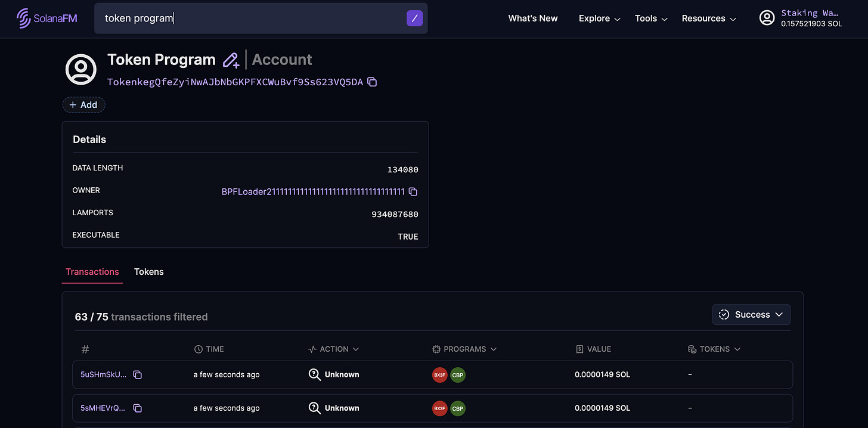Image resolution: width=868 pixels, height=428 pixels.
Task: Click the CBP program badge in 5uSHmSkU row
Action: 458,375
